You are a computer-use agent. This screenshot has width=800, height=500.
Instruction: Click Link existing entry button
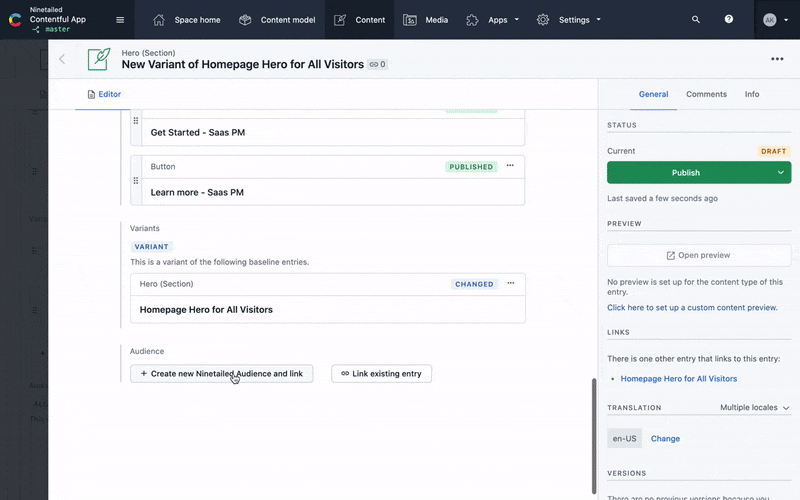coord(381,373)
